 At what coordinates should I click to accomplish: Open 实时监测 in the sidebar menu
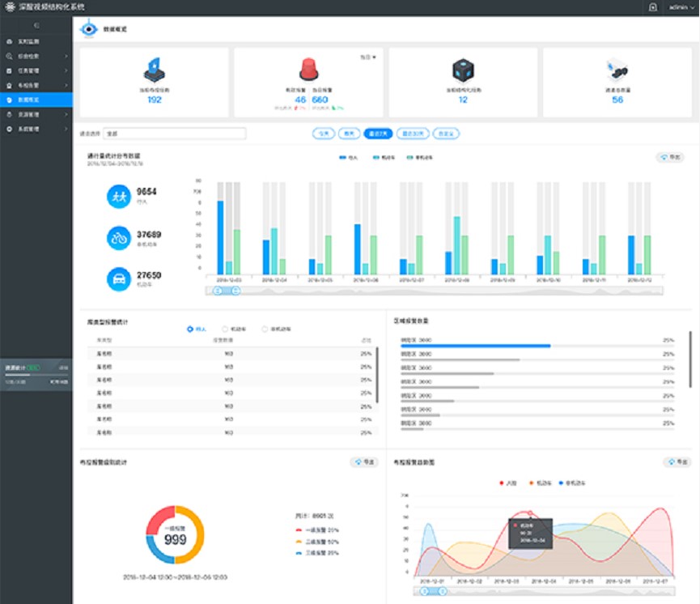(29, 40)
